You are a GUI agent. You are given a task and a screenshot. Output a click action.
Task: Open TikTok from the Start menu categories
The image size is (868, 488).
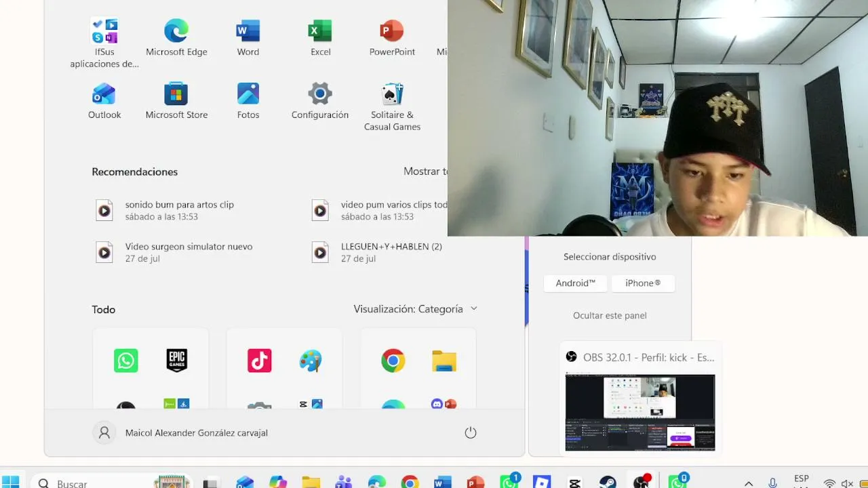(260, 361)
